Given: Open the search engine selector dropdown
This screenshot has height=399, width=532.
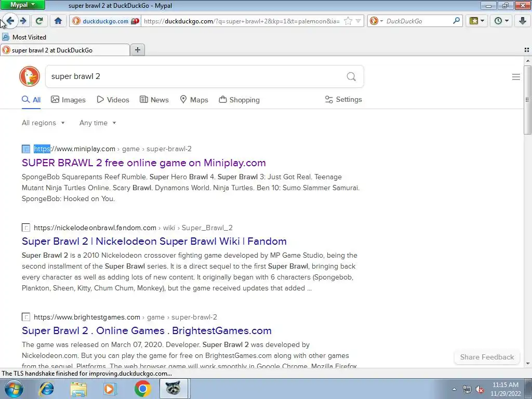Looking at the screenshot, I should pos(376,21).
